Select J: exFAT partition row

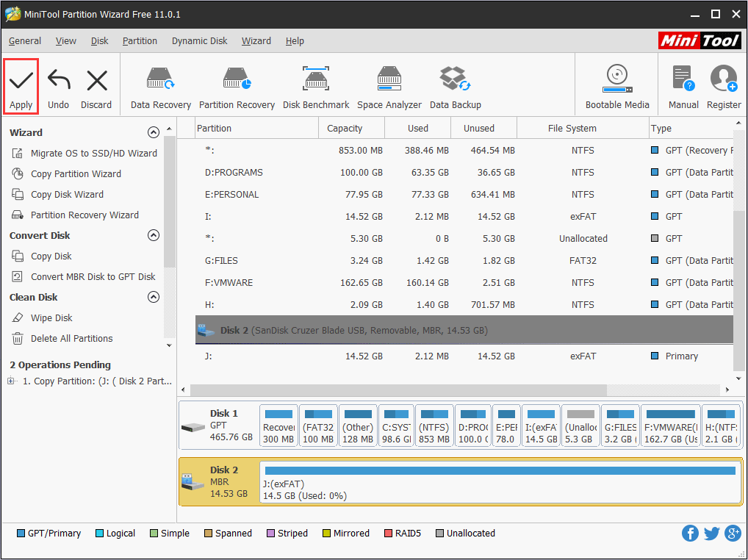tap(464, 356)
